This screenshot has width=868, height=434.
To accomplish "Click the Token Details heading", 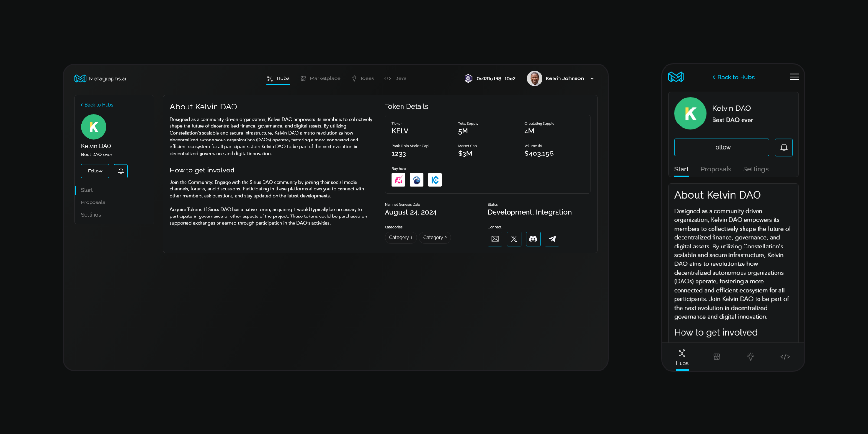I will coord(406,106).
